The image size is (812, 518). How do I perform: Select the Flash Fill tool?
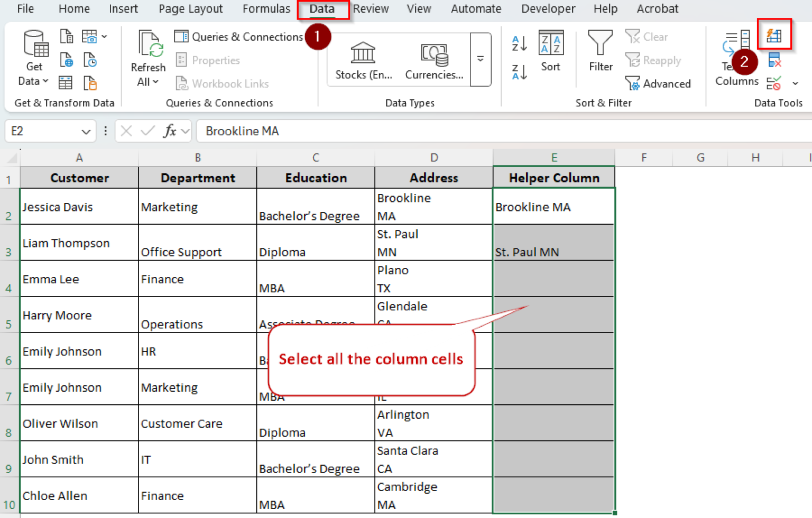click(x=774, y=35)
